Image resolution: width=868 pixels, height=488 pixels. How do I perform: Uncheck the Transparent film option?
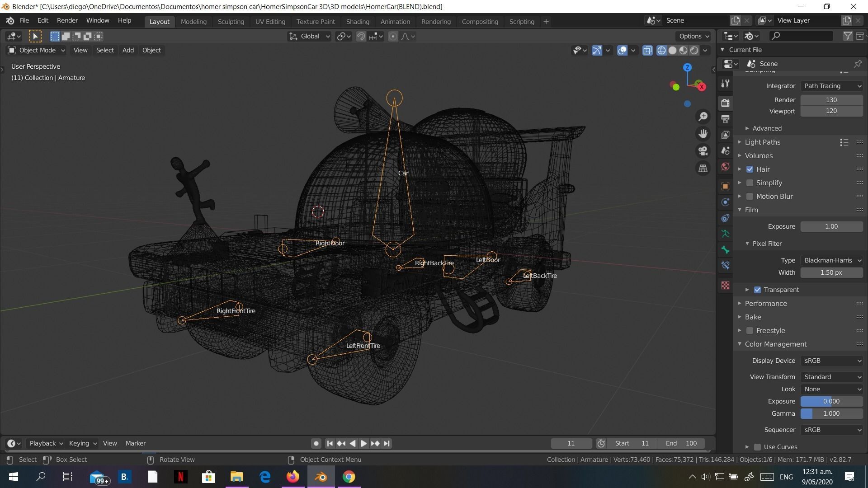coord(758,290)
